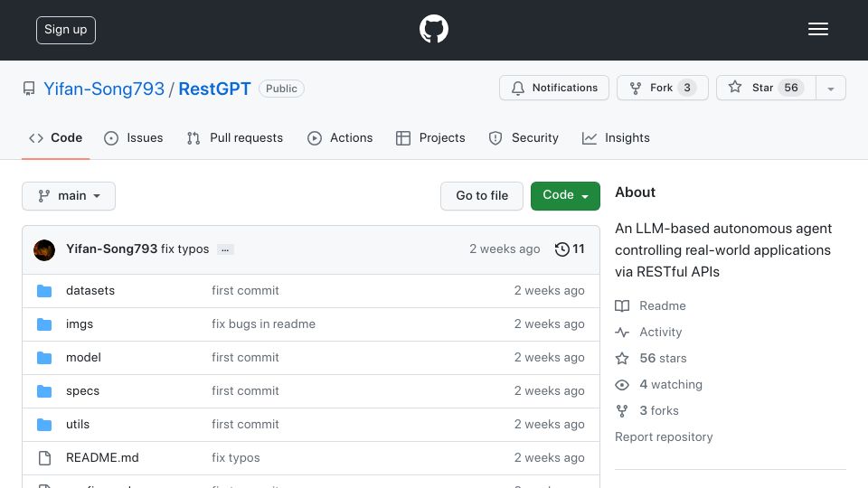This screenshot has width=868, height=488.
Task: View the 11 commits history link
Action: (x=570, y=249)
